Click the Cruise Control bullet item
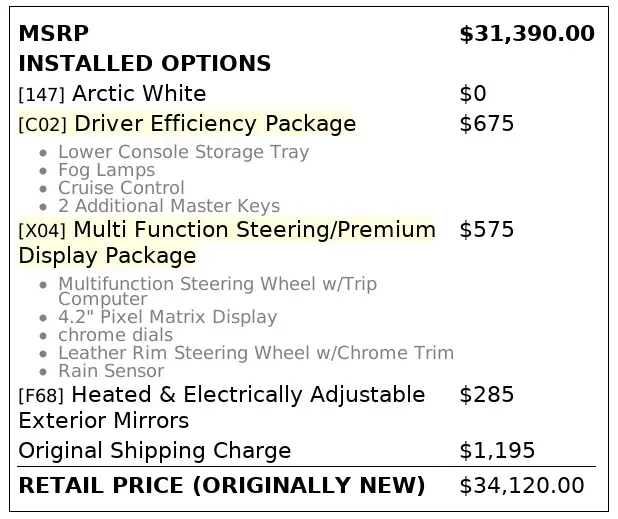This screenshot has width=618, height=519. 121,188
